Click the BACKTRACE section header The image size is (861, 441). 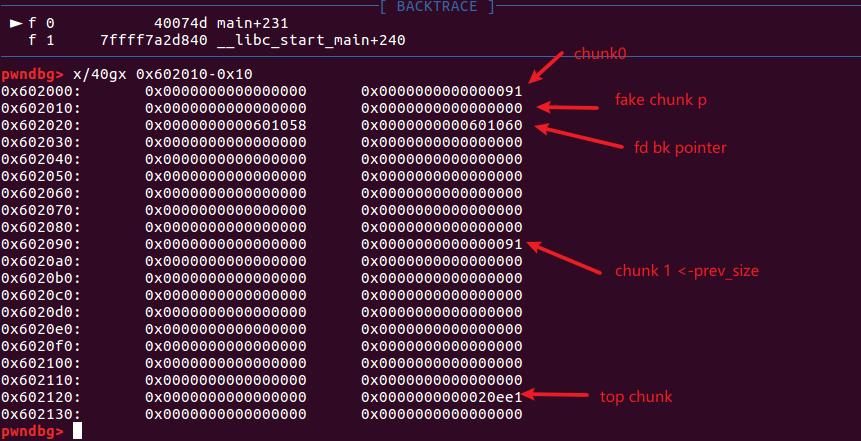click(437, 7)
